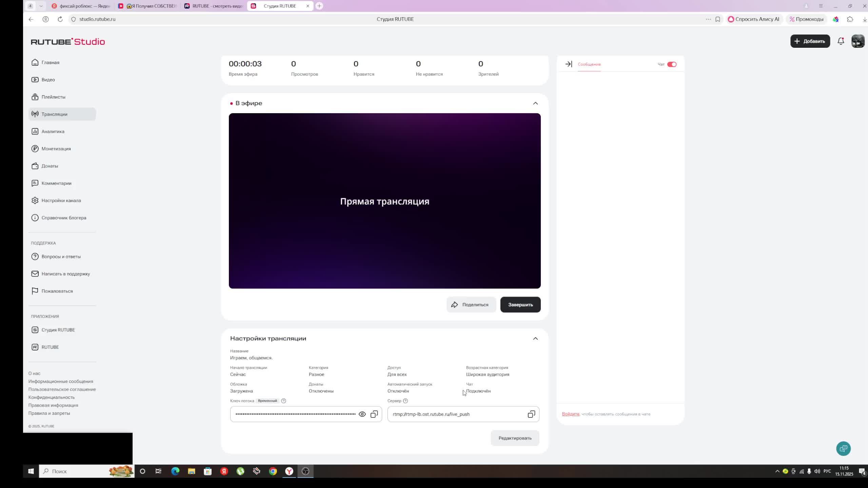Collapse the chat messages panel
This screenshot has height=488, width=868.
[x=569, y=64]
